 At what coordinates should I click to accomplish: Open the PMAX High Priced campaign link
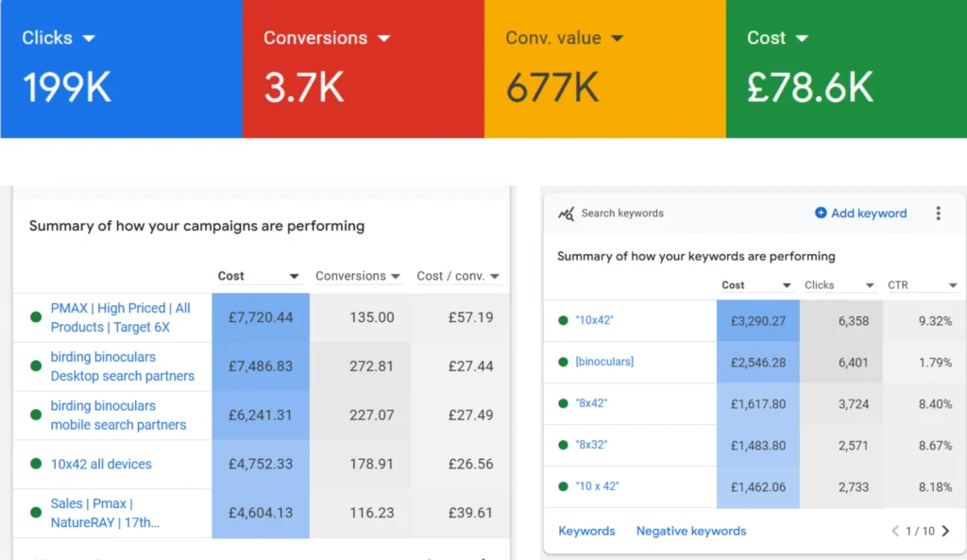pyautogui.click(x=120, y=317)
